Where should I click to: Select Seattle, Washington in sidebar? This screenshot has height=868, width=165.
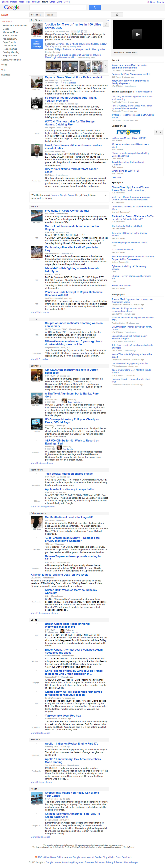(11, 60)
